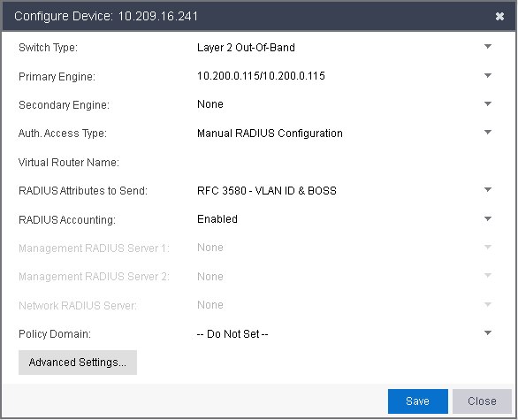Expand the Secondary Engine dropdown arrow
518x420 pixels.
[x=488, y=104]
